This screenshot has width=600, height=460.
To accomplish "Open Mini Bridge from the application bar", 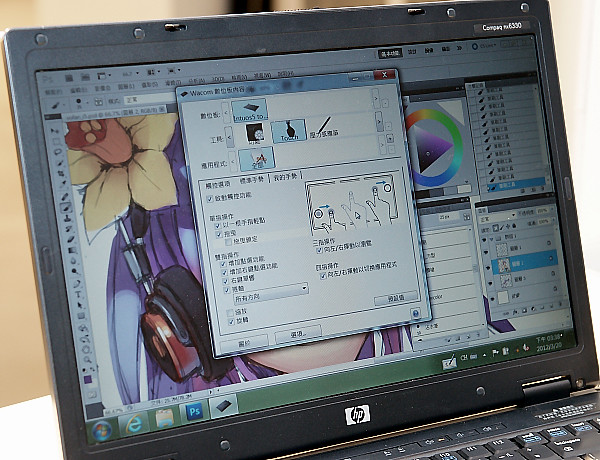I will [85, 77].
